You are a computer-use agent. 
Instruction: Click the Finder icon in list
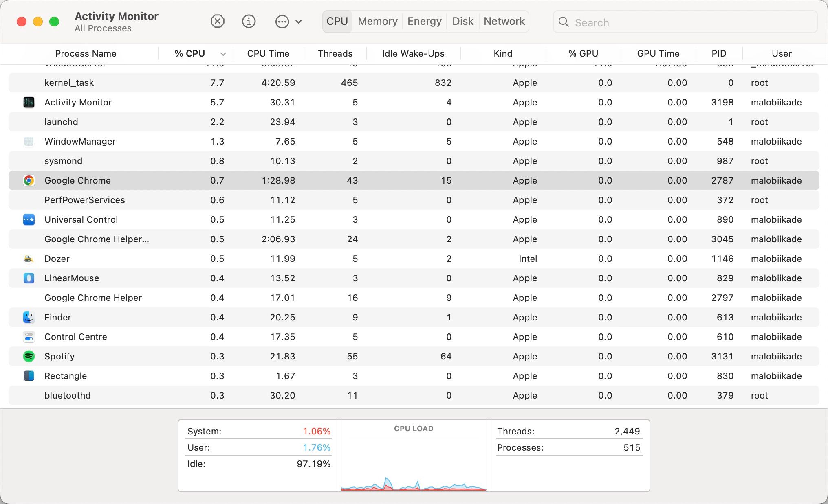tap(29, 317)
